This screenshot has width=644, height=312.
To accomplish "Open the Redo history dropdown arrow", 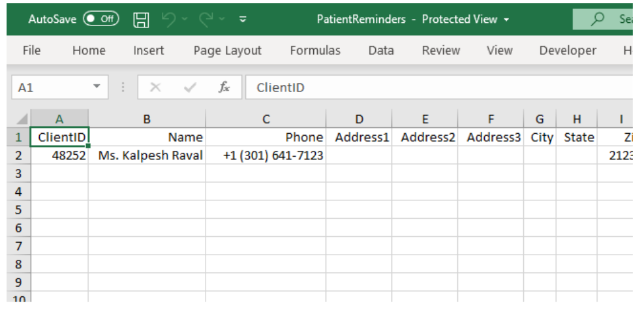I will [222, 20].
